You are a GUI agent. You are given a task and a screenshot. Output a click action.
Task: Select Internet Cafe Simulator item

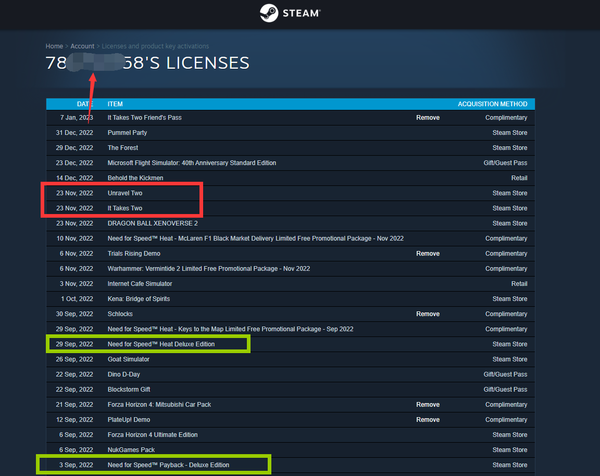pyautogui.click(x=140, y=284)
